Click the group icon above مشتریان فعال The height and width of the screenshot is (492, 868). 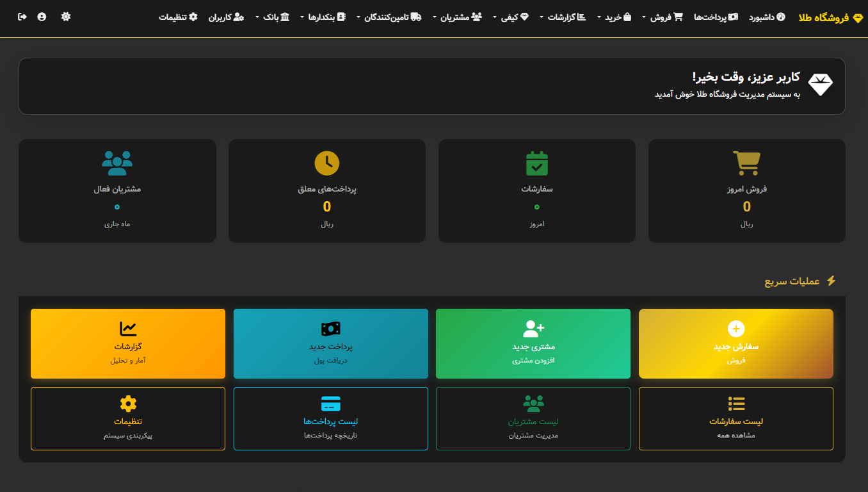point(117,163)
